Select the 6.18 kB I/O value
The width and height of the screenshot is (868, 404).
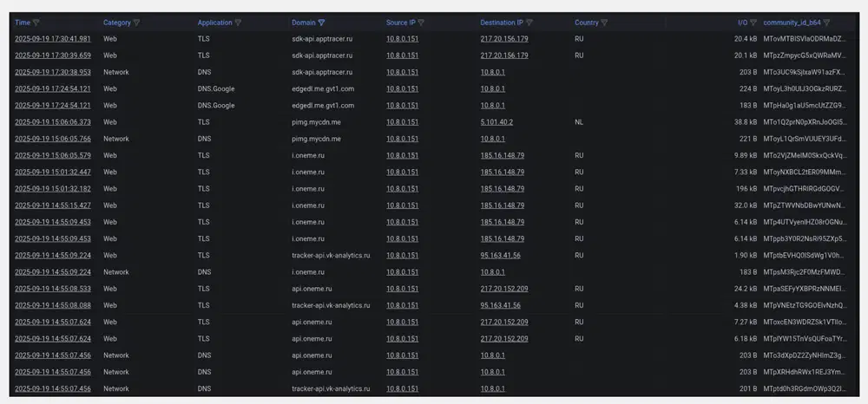point(746,338)
